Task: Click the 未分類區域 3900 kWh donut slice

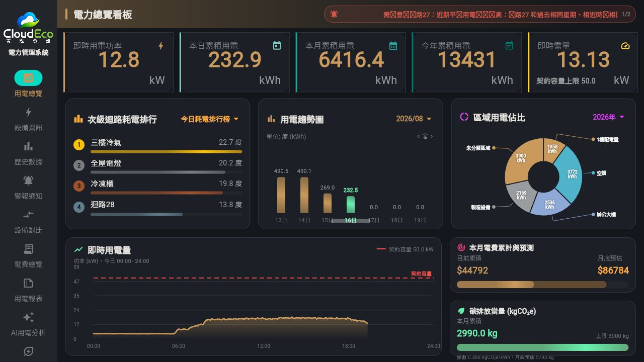Action: pyautogui.click(x=522, y=158)
